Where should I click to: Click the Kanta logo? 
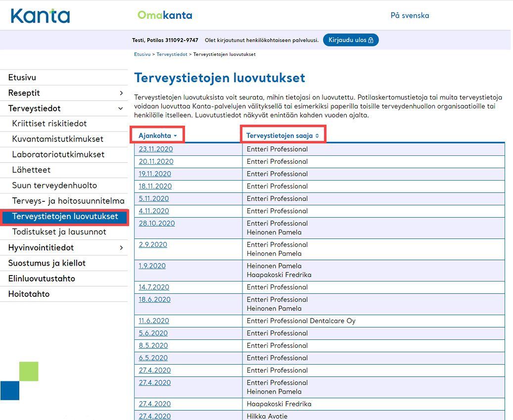click(40, 16)
